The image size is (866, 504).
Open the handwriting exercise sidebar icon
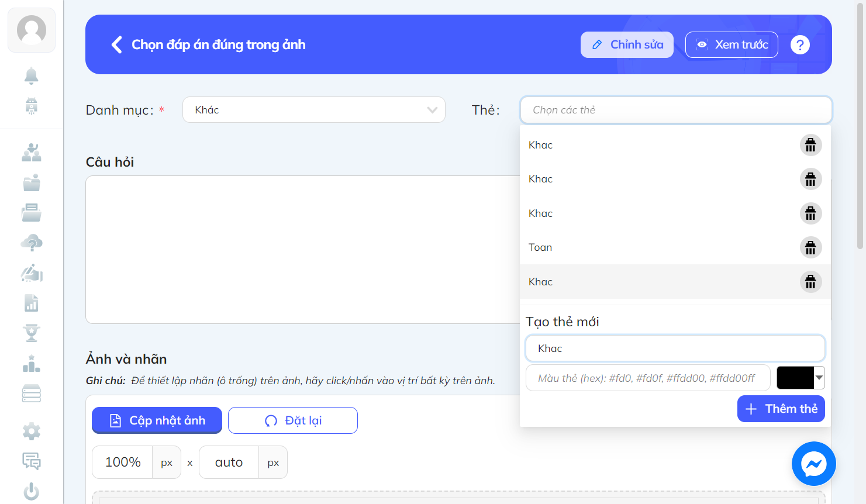(32, 273)
